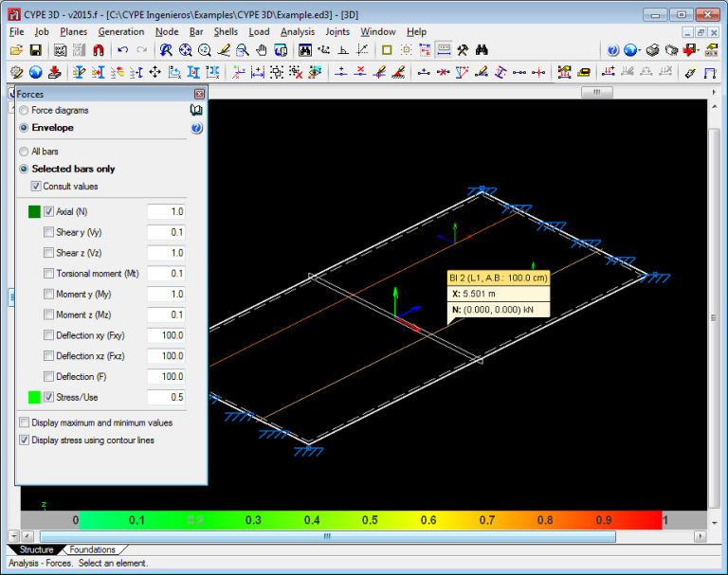The height and width of the screenshot is (575, 728).
Task: Click the blue question mark help icon in the top toolbar
Action: pyautogui.click(x=613, y=50)
